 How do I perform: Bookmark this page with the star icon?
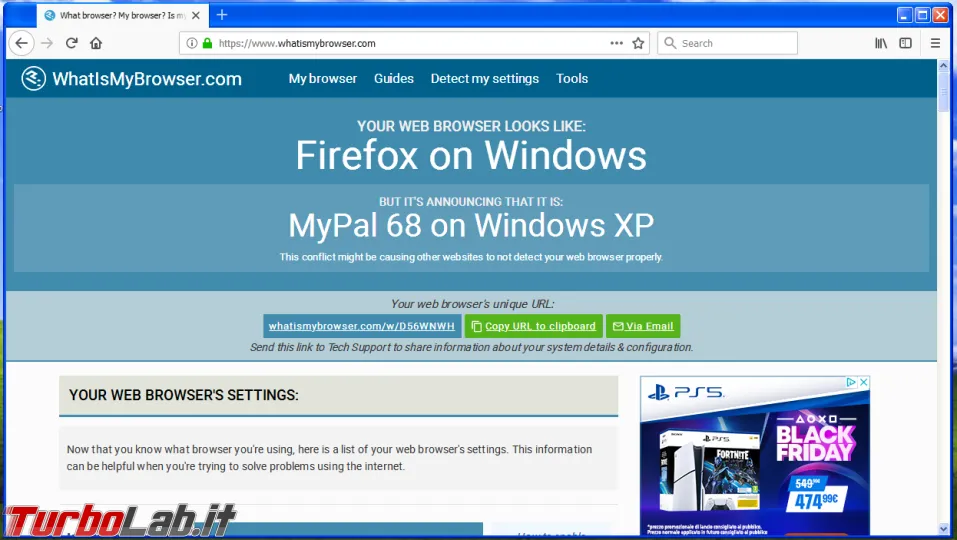click(638, 43)
